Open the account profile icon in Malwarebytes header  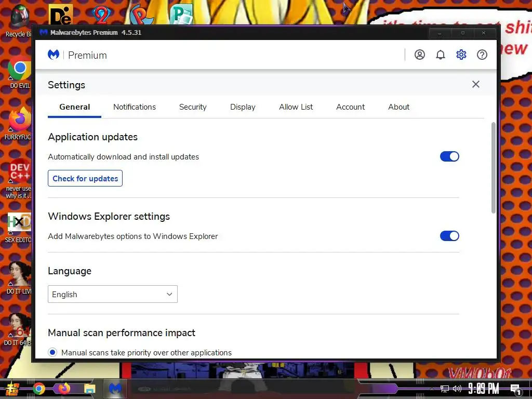coord(419,55)
